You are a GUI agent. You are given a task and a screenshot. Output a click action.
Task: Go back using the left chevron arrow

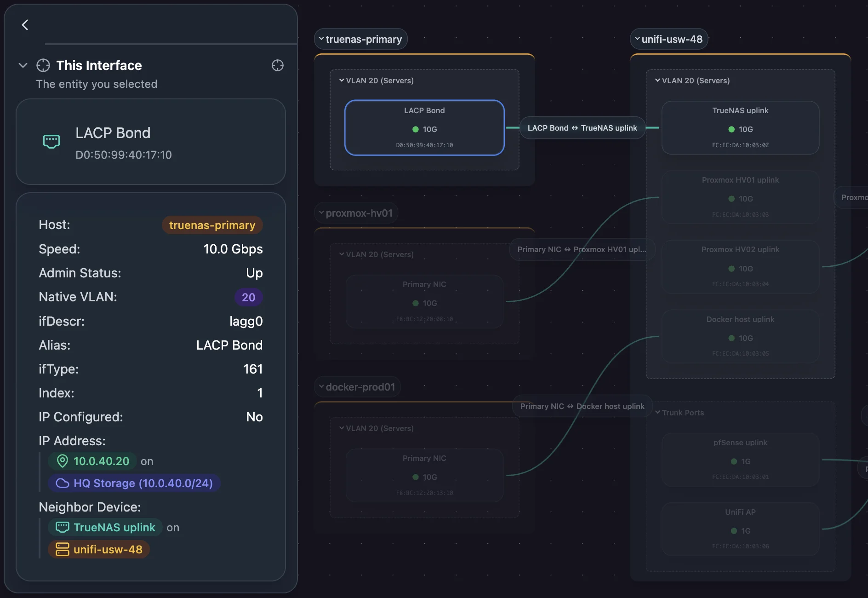pyautogui.click(x=25, y=25)
